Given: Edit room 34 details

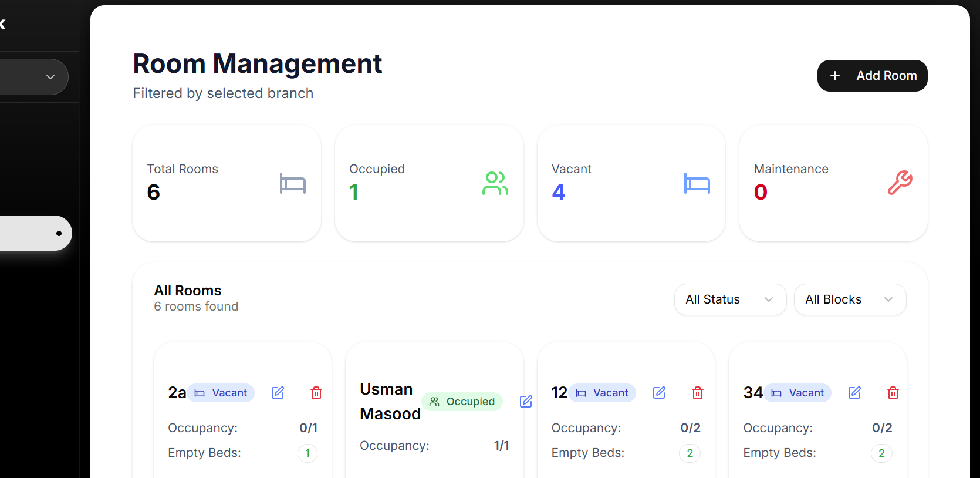Looking at the screenshot, I should (854, 393).
